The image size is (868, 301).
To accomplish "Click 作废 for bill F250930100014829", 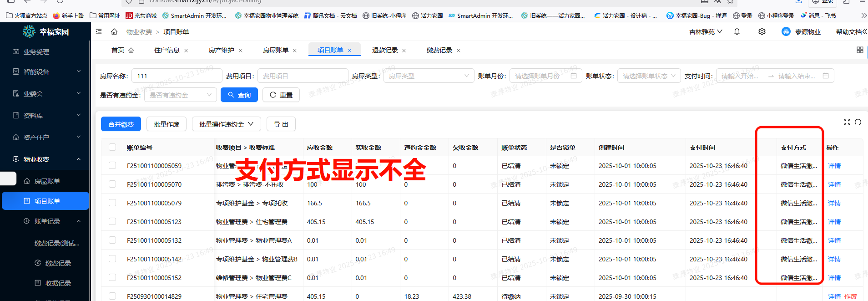I will [x=851, y=296].
